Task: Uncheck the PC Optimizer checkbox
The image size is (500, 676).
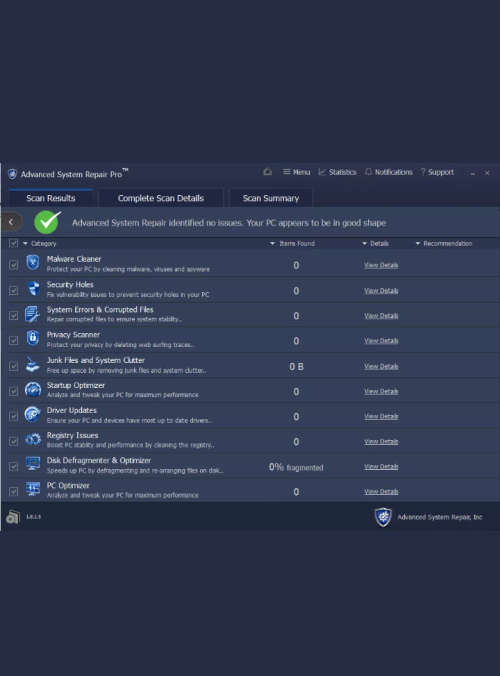Action: [13, 491]
